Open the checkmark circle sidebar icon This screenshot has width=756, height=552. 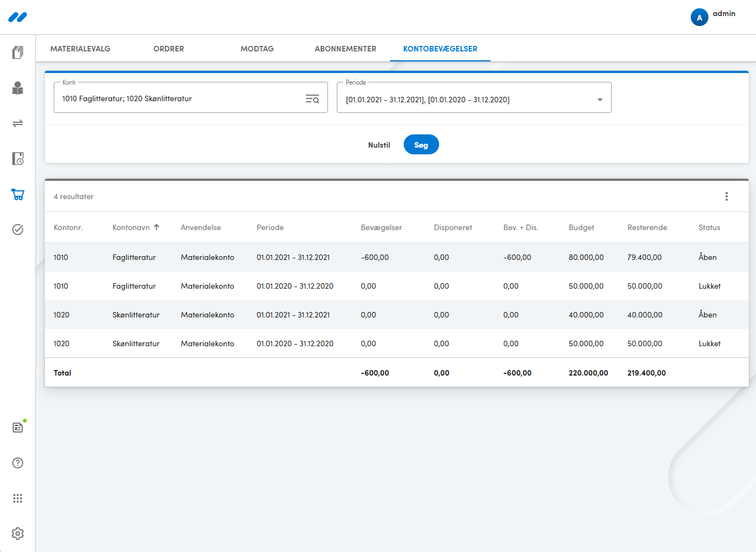click(18, 230)
